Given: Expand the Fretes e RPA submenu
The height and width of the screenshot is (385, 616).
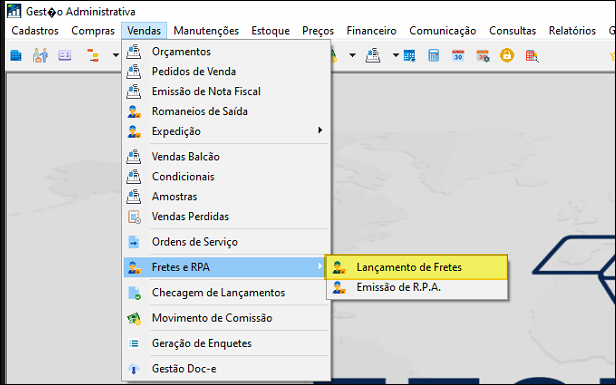Looking at the screenshot, I should 224,267.
